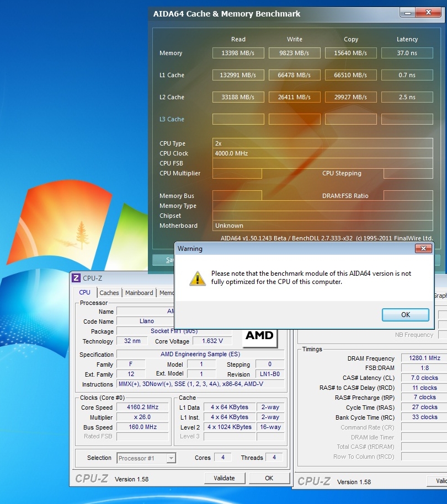The image size is (447, 504).
Task: Click L2 Cache Write value 26411 MB/s
Action: point(294,97)
